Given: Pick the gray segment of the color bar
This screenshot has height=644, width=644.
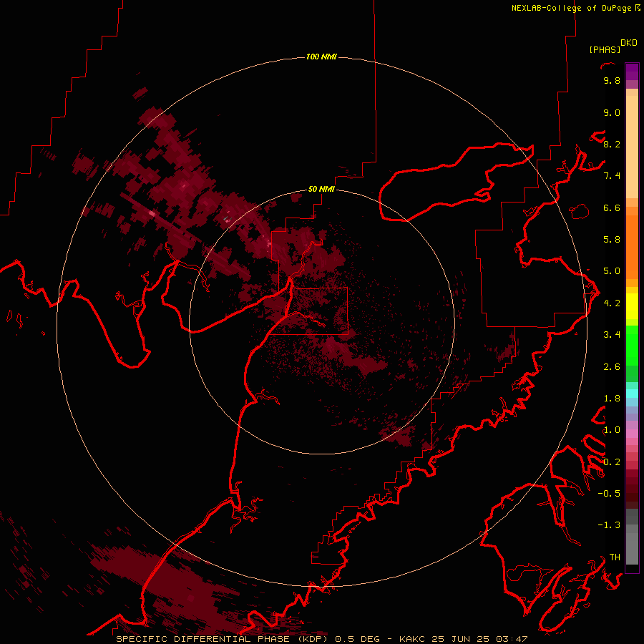Looking at the screenshot, I should coord(632,536).
